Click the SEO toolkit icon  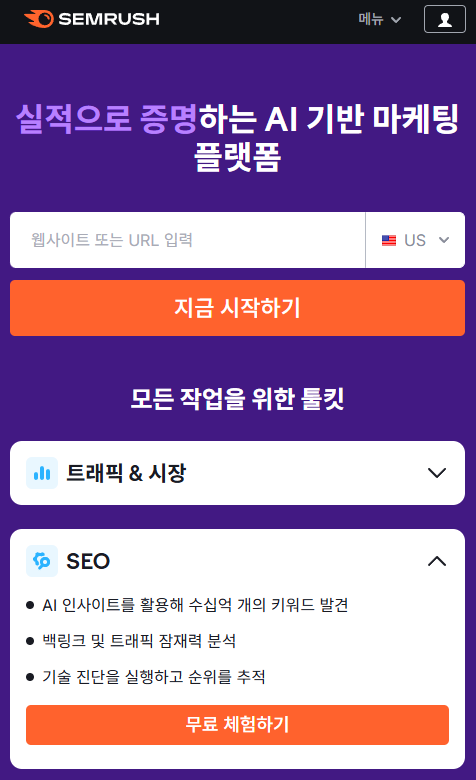42,561
